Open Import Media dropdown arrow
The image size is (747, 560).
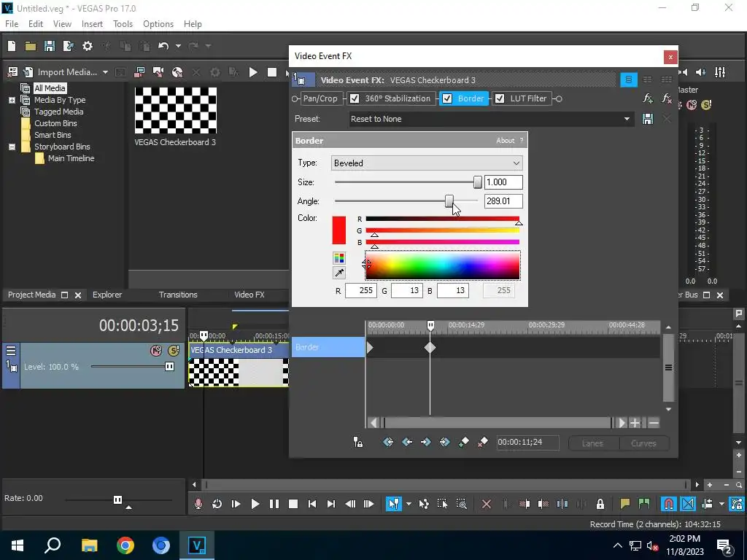click(x=105, y=72)
